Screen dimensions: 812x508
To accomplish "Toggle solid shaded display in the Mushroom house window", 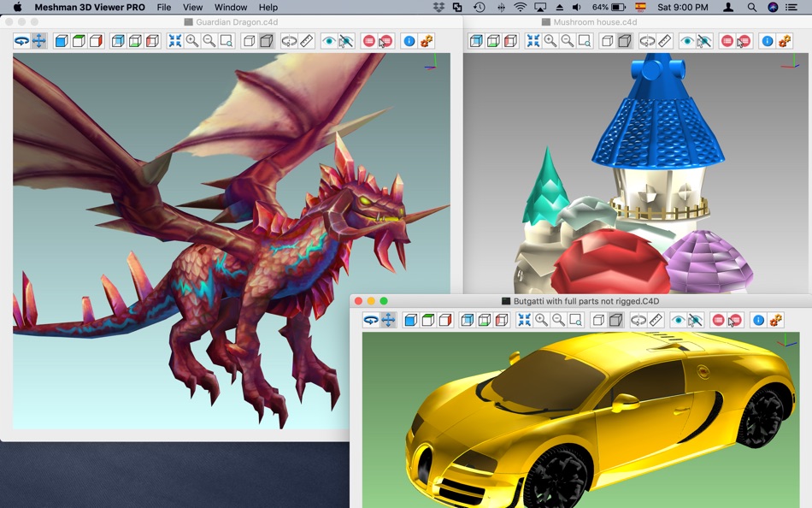I will [625, 41].
